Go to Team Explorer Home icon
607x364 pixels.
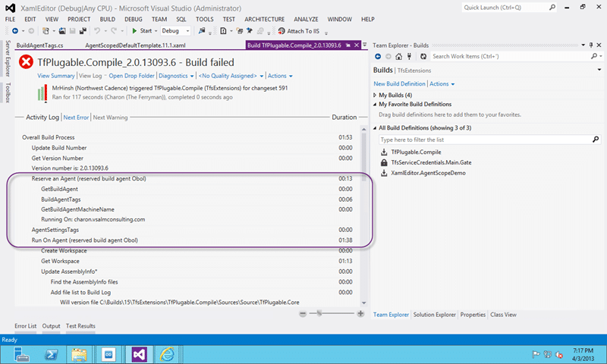point(399,56)
